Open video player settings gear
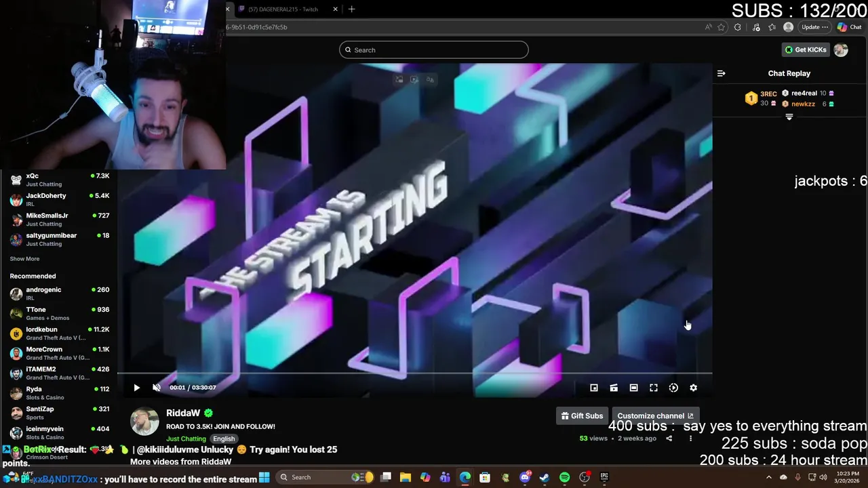The width and height of the screenshot is (868, 488). [693, 388]
